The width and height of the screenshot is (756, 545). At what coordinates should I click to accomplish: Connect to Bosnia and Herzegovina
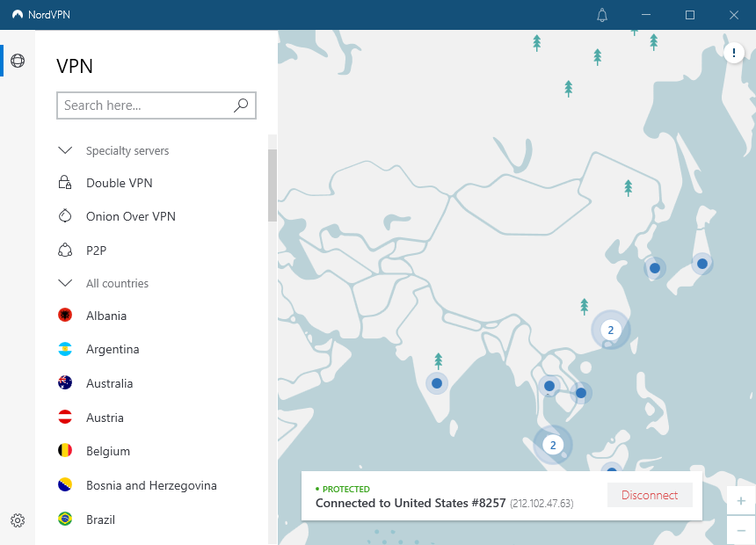(x=151, y=485)
